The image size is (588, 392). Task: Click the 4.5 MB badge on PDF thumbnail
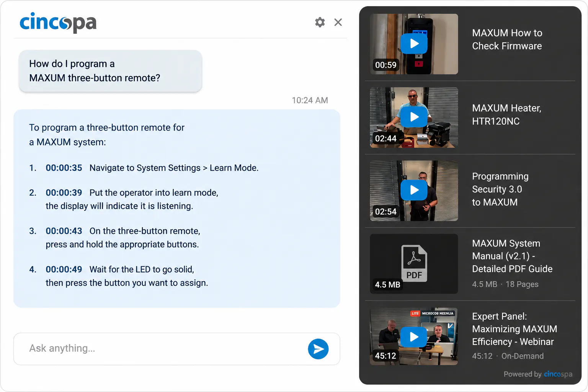coord(387,284)
